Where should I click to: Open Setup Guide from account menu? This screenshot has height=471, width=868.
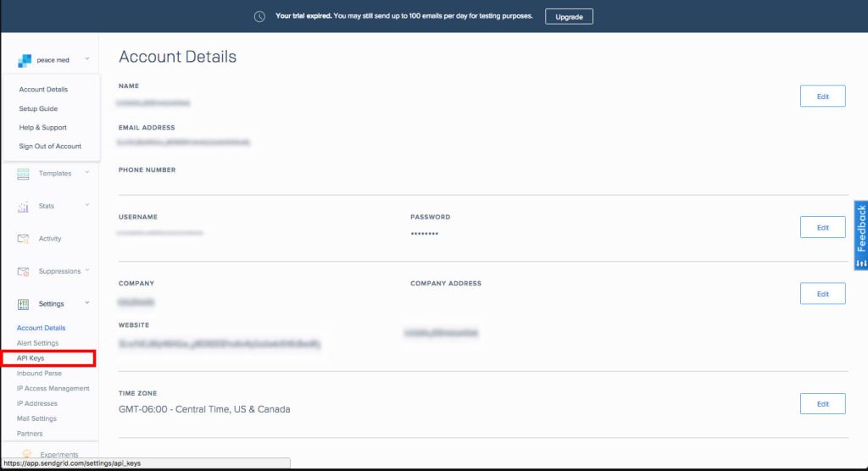coord(38,108)
